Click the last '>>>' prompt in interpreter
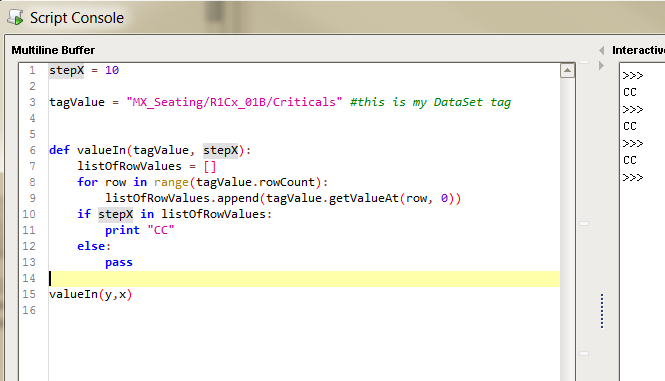This screenshot has width=665, height=381. 633,177
